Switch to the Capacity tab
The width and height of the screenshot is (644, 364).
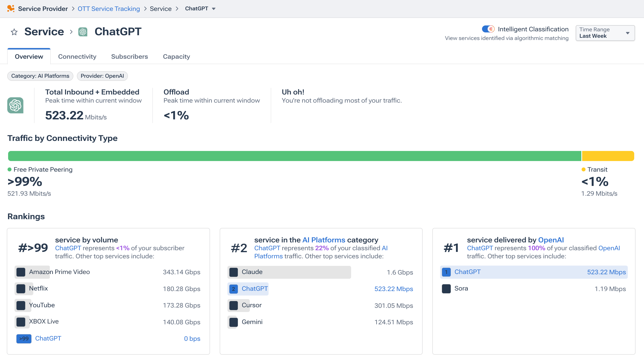tap(177, 56)
